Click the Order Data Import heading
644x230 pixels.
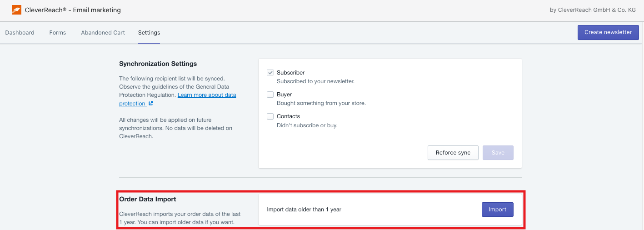pyautogui.click(x=147, y=199)
